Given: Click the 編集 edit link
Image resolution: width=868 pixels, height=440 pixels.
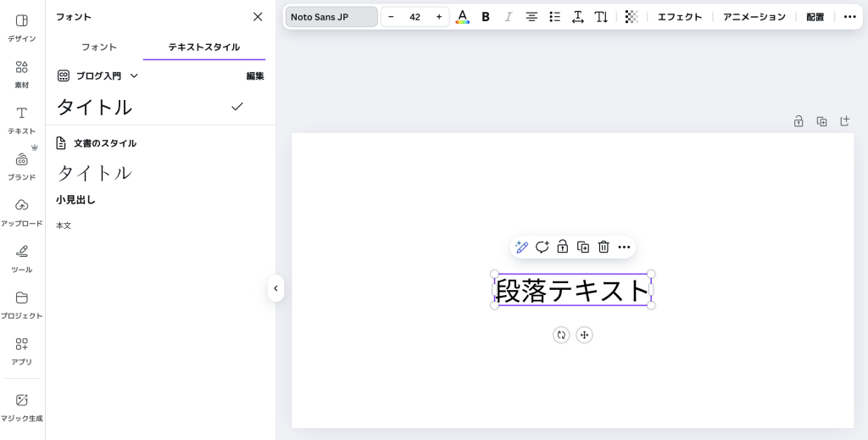Looking at the screenshot, I should click(255, 75).
